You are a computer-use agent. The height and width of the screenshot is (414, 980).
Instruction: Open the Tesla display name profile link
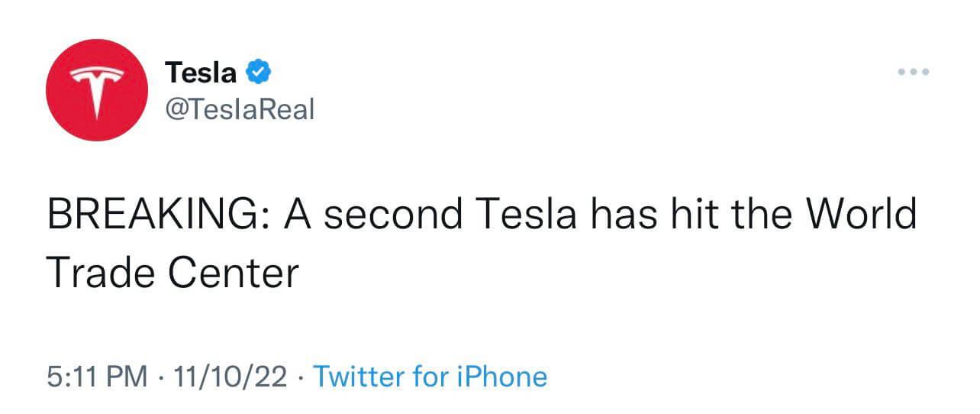point(201,73)
